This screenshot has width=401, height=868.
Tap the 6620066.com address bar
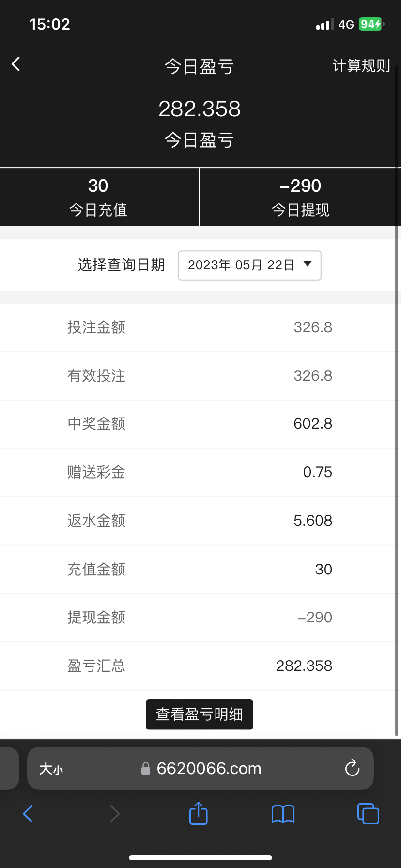(208, 769)
